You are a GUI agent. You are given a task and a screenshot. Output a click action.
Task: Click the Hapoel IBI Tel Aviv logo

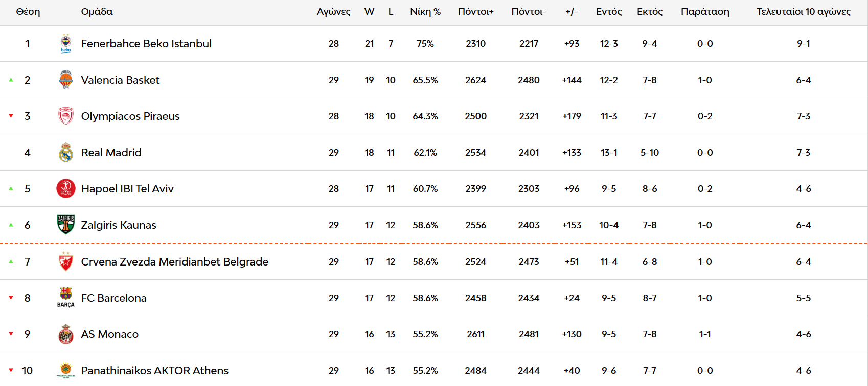pos(66,188)
